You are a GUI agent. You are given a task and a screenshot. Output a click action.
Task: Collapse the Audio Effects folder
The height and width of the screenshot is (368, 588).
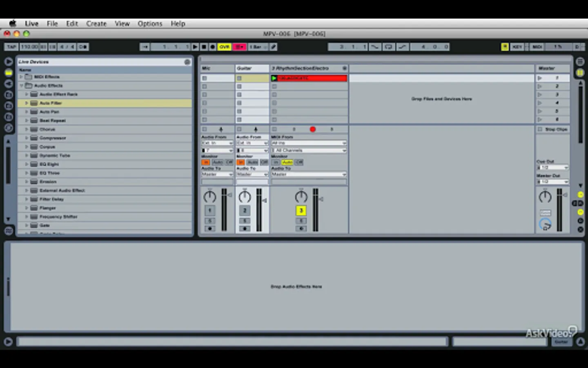point(22,85)
